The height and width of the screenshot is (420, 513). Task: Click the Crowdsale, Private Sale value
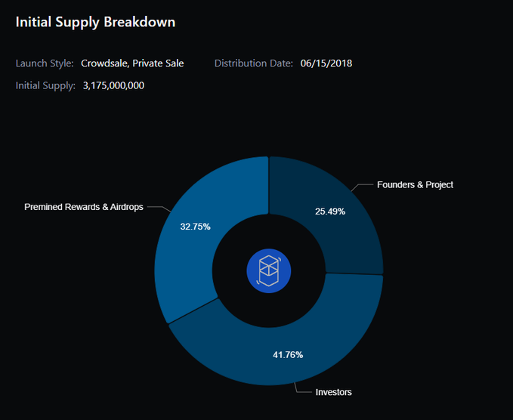(132, 63)
